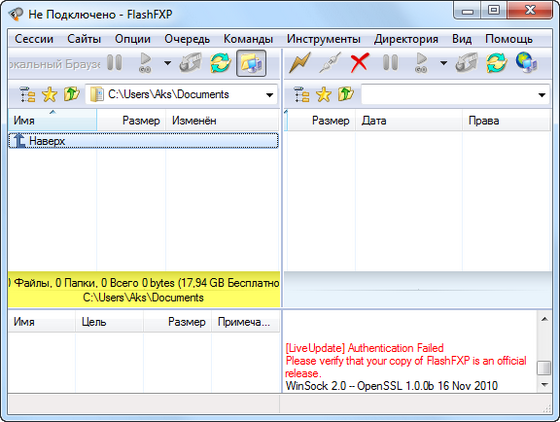Click queue panel Цель column header
The width and height of the screenshot is (560, 422).
[109, 322]
